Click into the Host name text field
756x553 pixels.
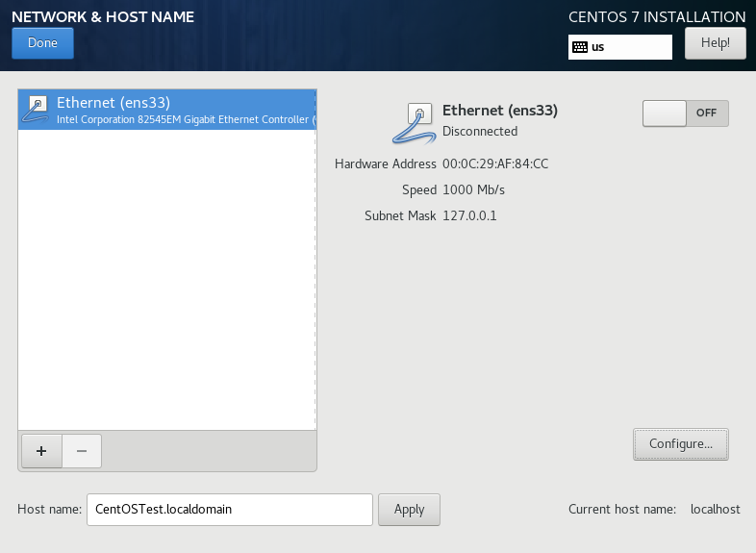pos(230,509)
